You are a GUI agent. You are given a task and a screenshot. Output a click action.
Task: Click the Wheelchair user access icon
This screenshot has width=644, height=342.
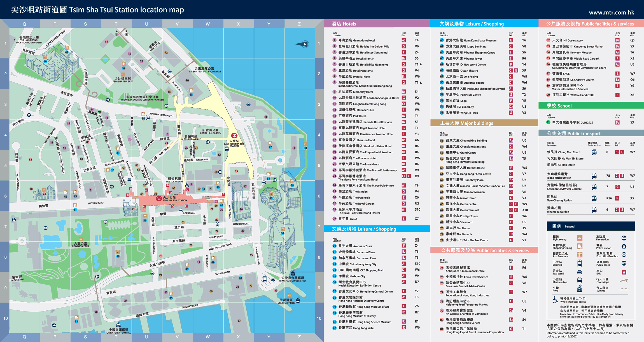555,300
